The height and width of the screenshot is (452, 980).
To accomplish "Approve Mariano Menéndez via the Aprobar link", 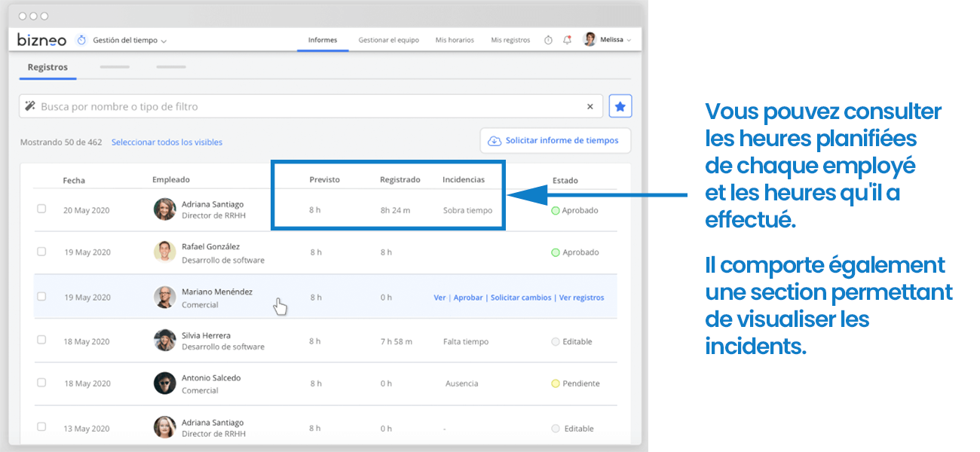I will [x=468, y=298].
